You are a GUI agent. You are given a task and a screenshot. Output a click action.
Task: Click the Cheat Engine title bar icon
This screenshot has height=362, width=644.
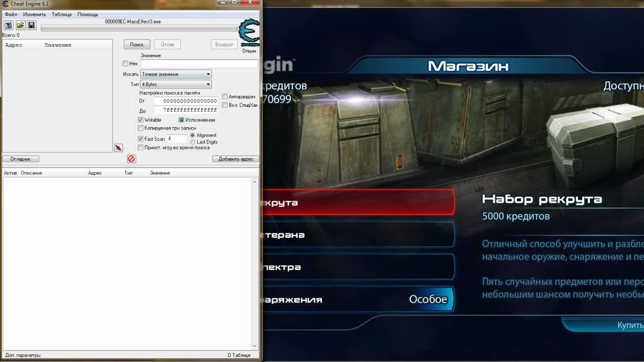click(6, 4)
